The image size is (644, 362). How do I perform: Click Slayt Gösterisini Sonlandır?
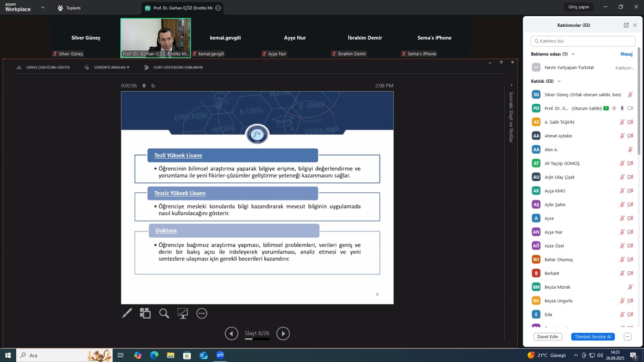coord(173,68)
